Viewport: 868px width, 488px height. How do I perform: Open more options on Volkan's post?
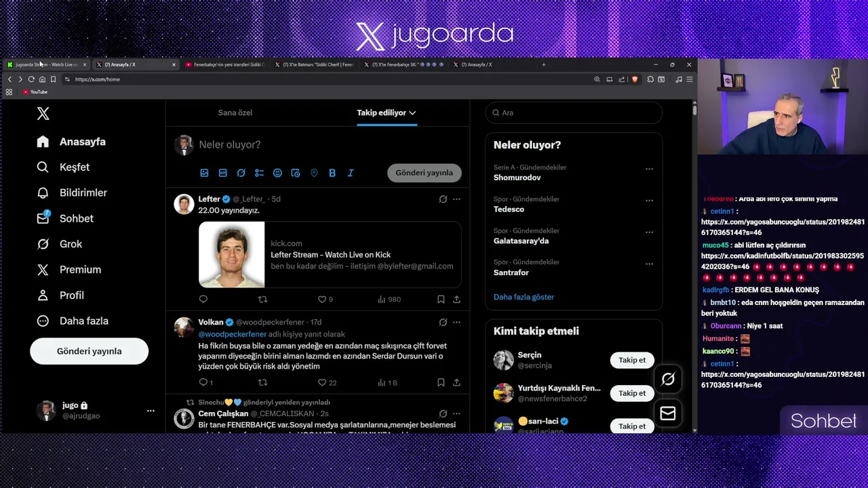click(x=456, y=322)
